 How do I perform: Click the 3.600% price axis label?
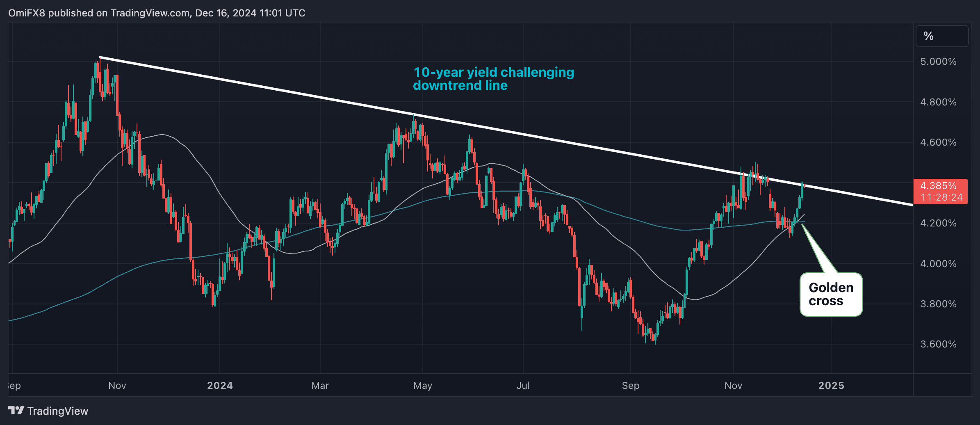tap(939, 344)
